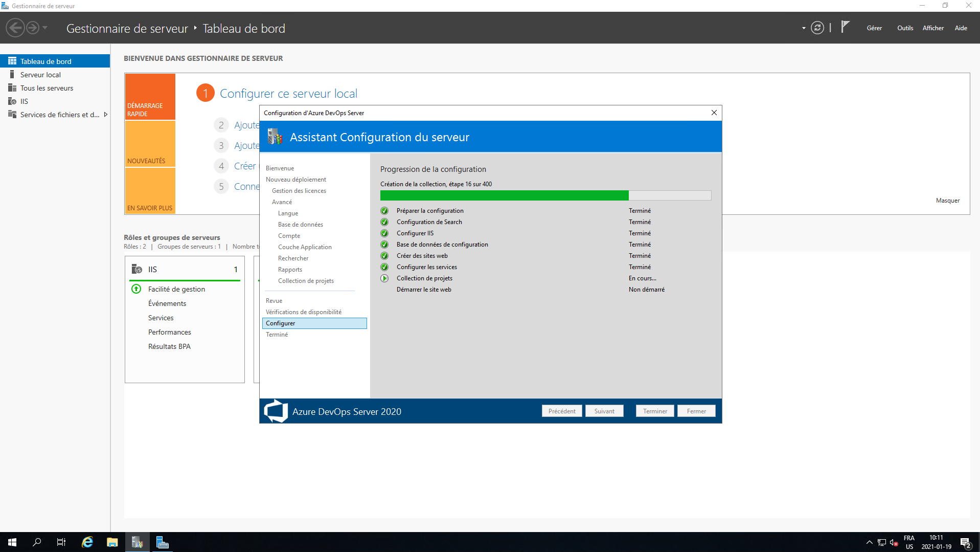Click the Fermer button in wizard
Screen dimensions: 980x552
click(696, 411)
